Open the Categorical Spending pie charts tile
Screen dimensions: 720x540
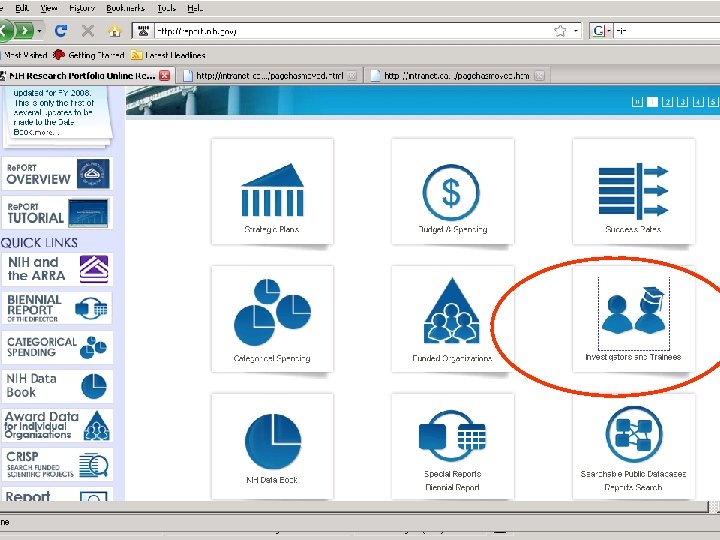[272, 319]
